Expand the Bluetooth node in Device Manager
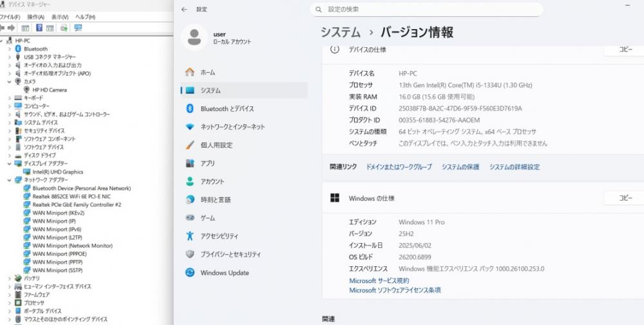The image size is (644, 325). [x=10, y=48]
